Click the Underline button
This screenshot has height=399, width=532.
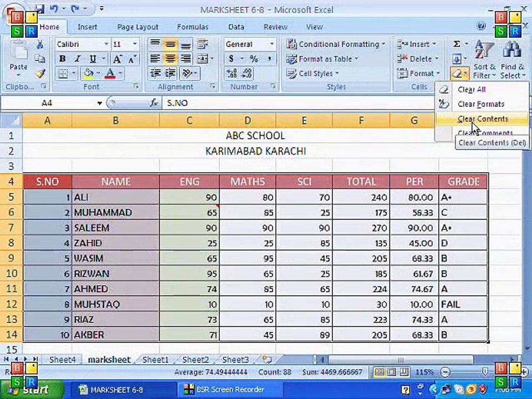click(93, 59)
